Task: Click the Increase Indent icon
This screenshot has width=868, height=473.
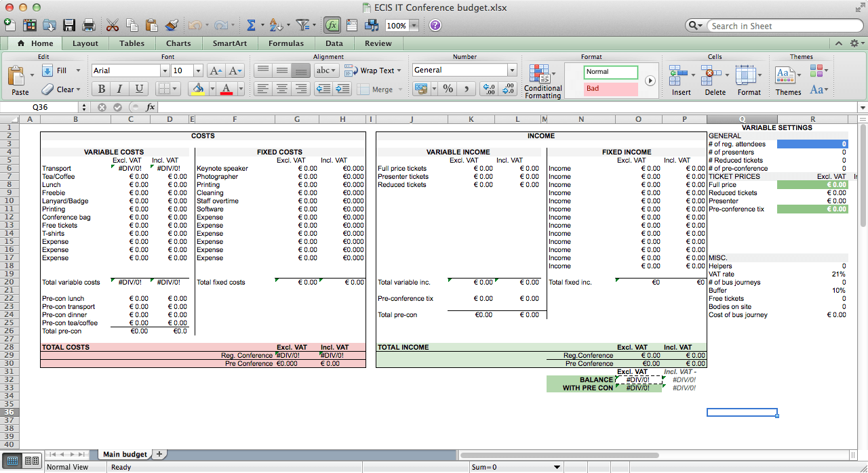Action: point(343,89)
